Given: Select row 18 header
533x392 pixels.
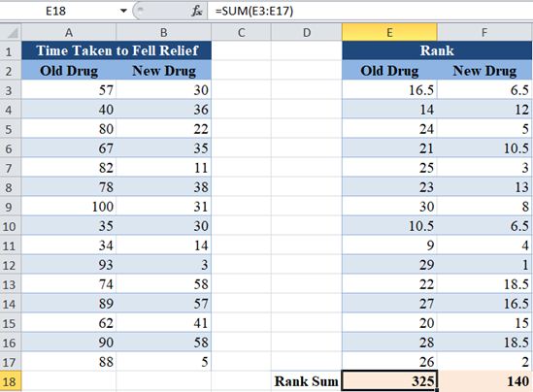Looking at the screenshot, I should (x=11, y=381).
